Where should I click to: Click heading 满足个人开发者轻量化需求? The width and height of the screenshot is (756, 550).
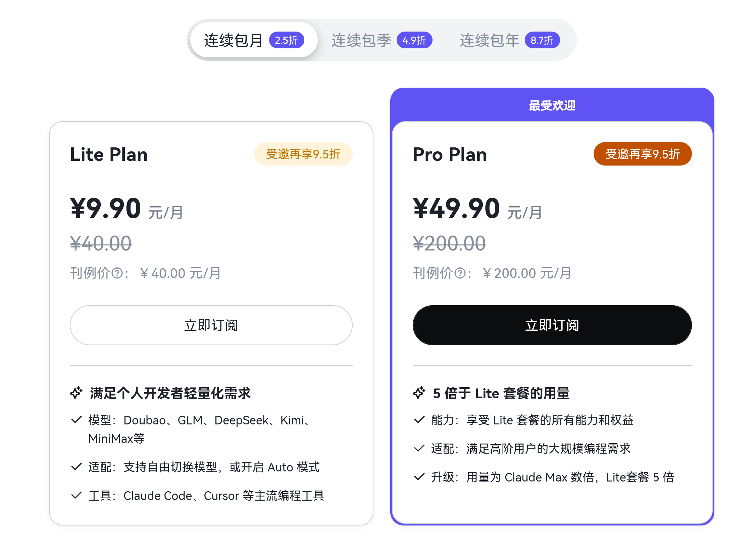(x=170, y=393)
